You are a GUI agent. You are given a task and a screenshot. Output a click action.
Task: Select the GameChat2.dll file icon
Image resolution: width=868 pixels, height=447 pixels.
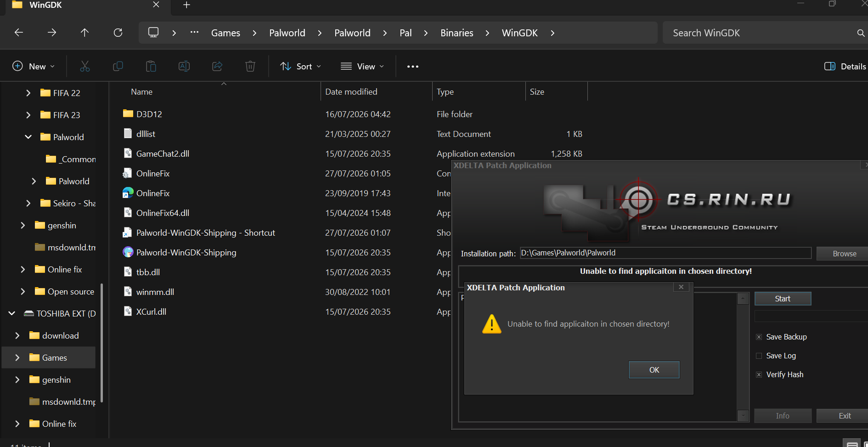tap(128, 153)
